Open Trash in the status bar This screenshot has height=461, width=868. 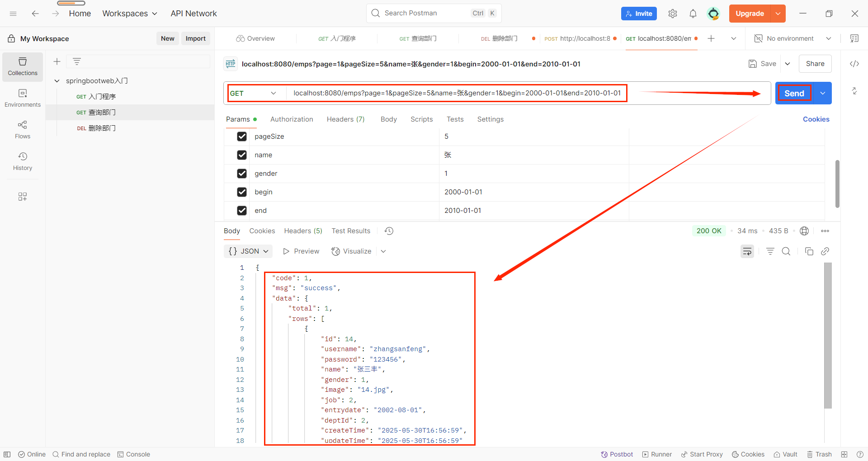[x=819, y=454]
